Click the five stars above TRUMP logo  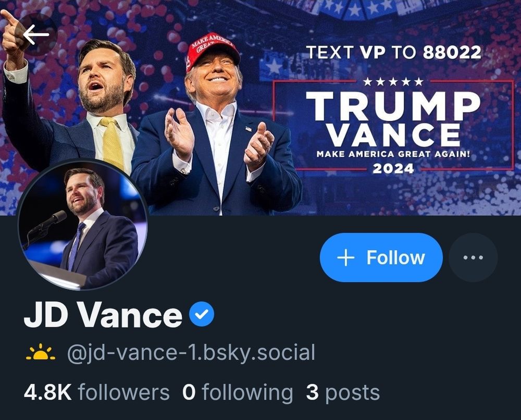393,82
